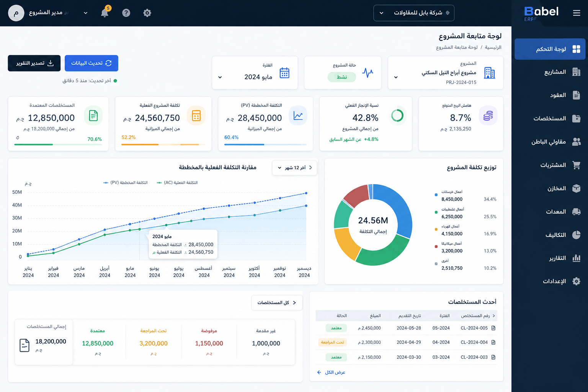588x392 pixels.
Task: Click the calendar icon in period selector
Action: pyautogui.click(x=284, y=73)
